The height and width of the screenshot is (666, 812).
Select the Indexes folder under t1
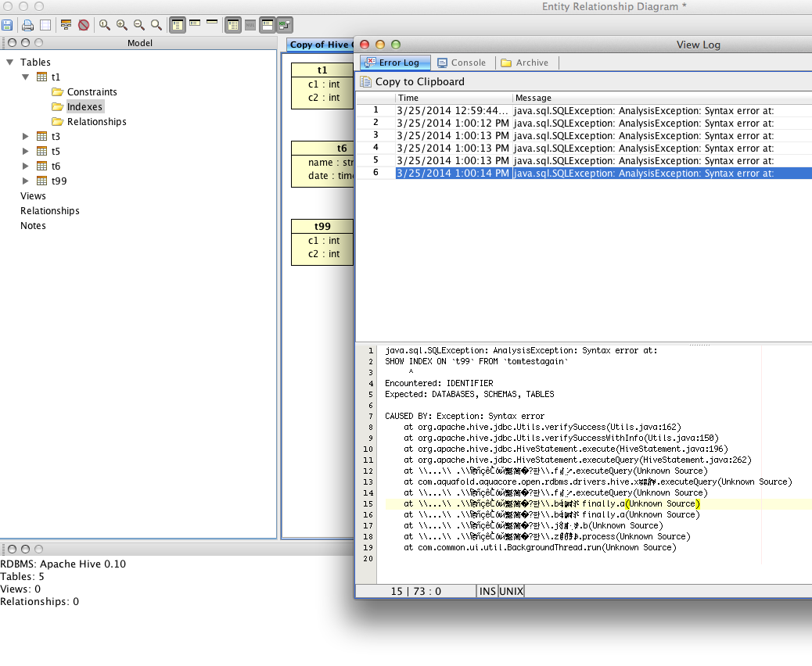click(85, 106)
